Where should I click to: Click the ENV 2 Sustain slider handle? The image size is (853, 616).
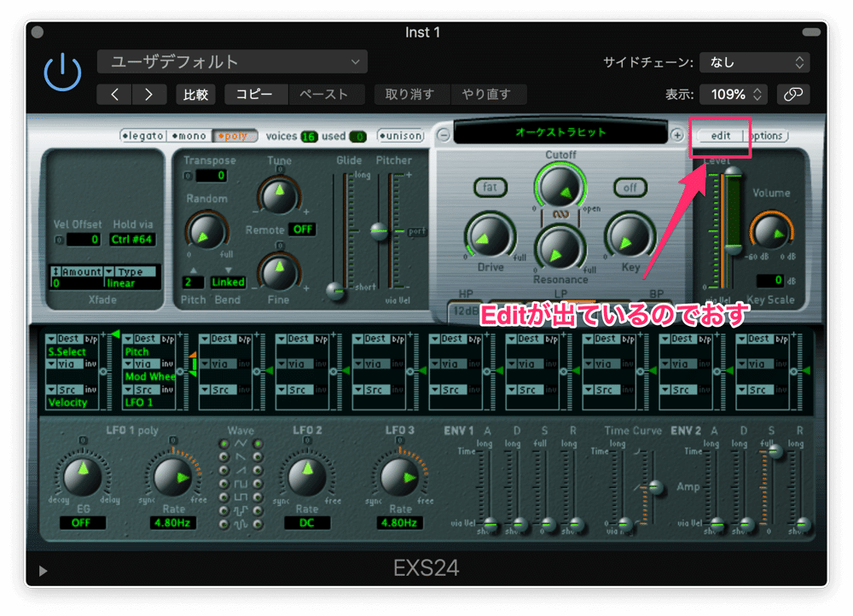pos(775,451)
